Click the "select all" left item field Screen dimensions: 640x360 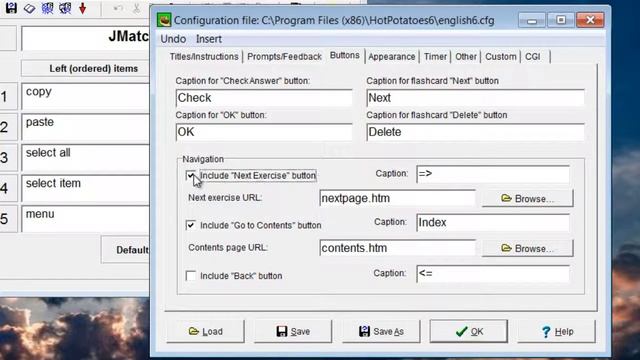(x=86, y=158)
